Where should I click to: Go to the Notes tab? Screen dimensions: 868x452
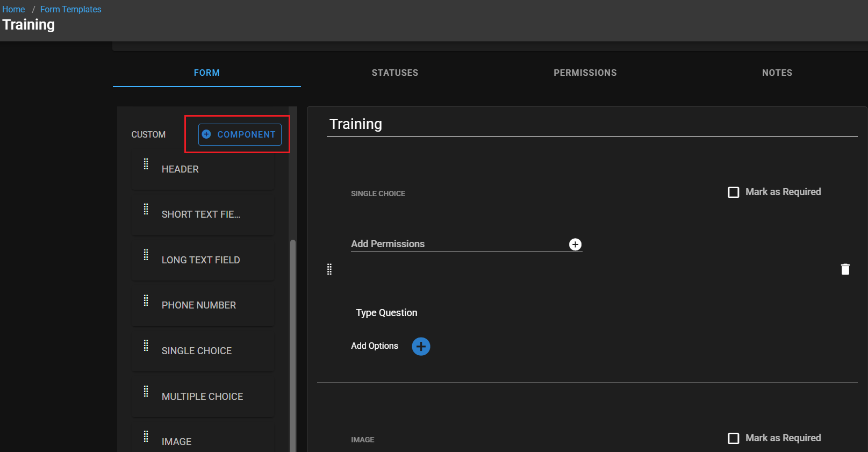click(x=777, y=73)
